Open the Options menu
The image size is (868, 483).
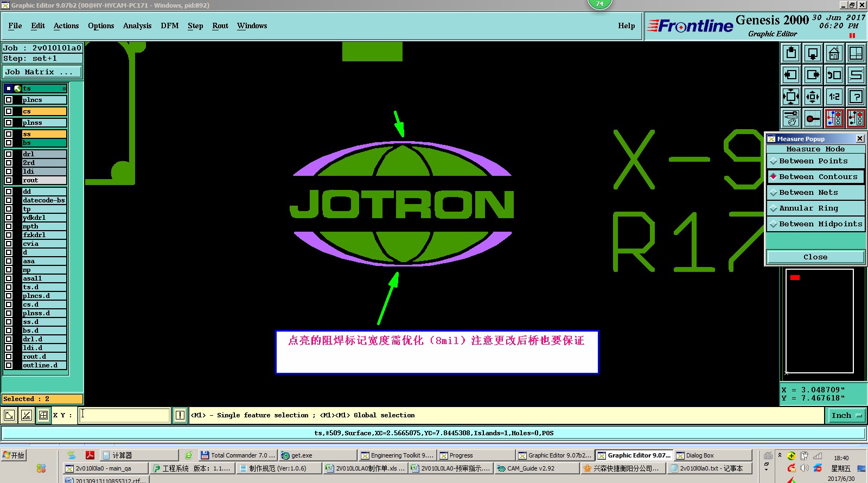click(x=101, y=26)
